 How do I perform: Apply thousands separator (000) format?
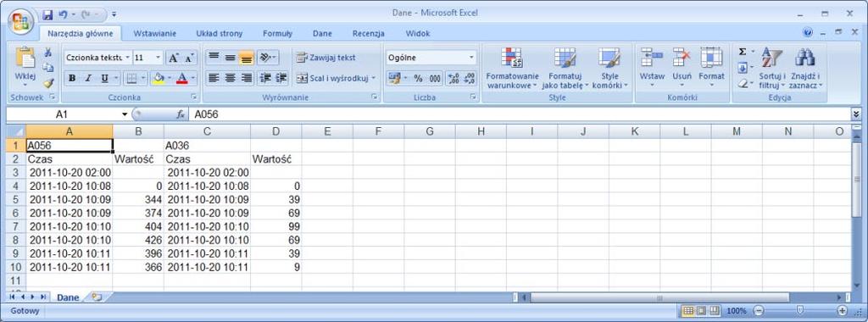tap(435, 79)
